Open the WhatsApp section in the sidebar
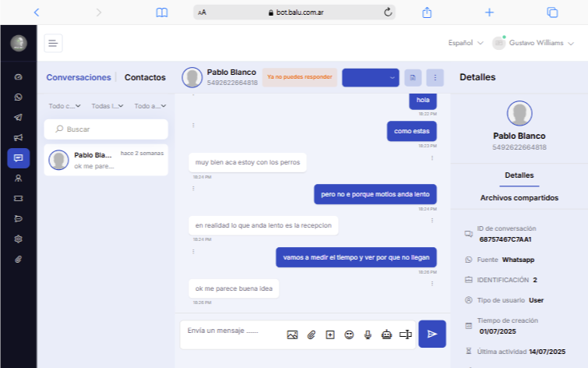The width and height of the screenshot is (588, 368). (18, 97)
